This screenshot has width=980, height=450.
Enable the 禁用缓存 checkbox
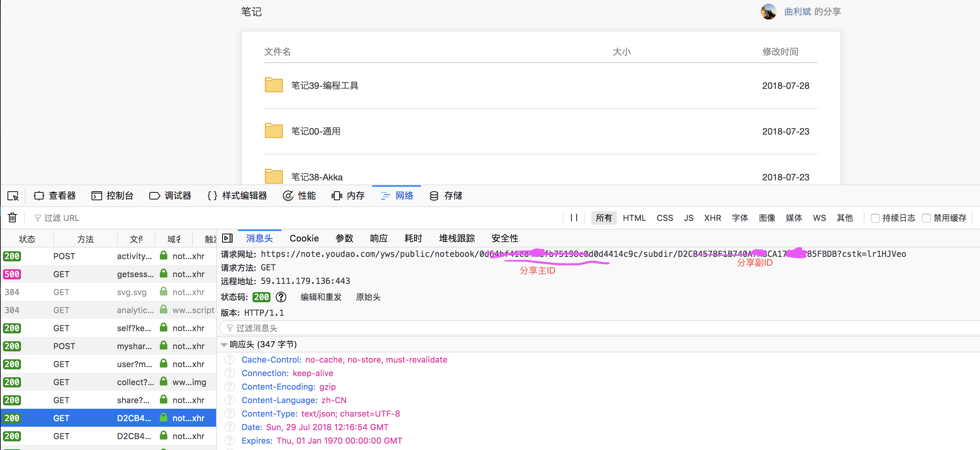926,218
